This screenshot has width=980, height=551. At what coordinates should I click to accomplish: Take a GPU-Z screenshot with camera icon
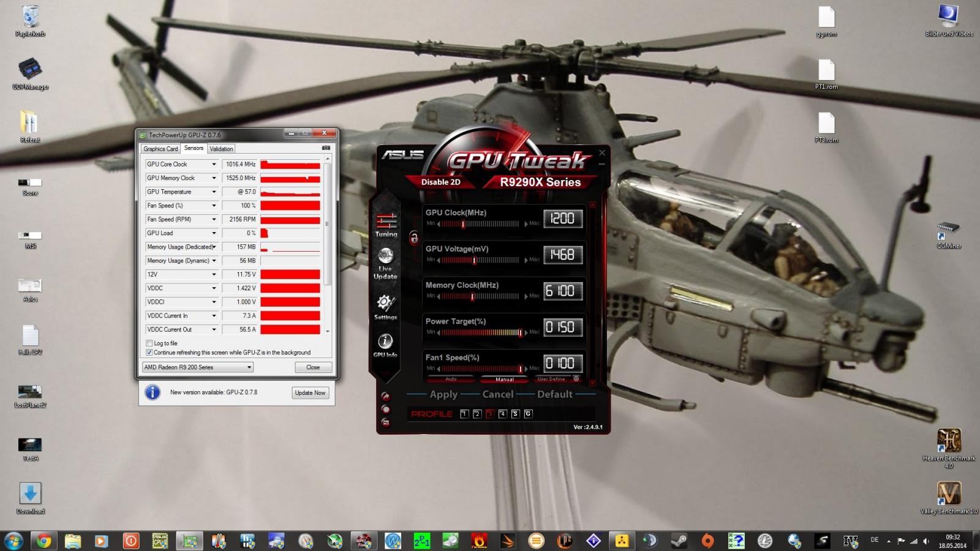pyautogui.click(x=326, y=148)
